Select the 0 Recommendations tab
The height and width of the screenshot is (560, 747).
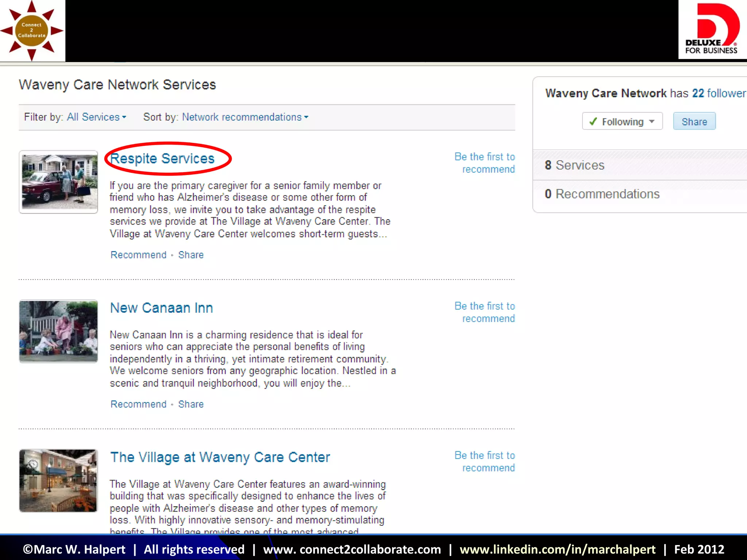602,194
